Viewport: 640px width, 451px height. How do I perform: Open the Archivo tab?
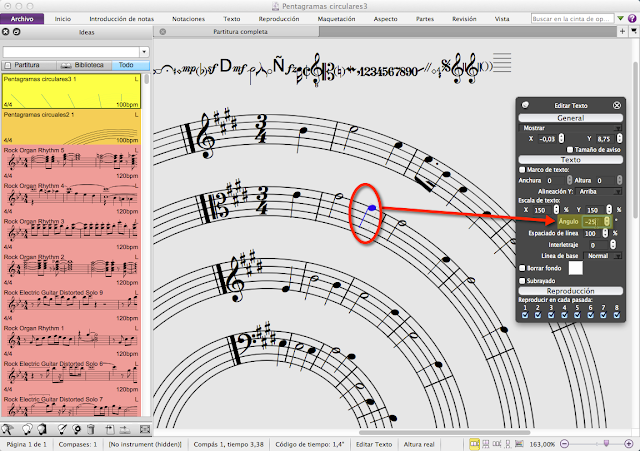coord(22,19)
